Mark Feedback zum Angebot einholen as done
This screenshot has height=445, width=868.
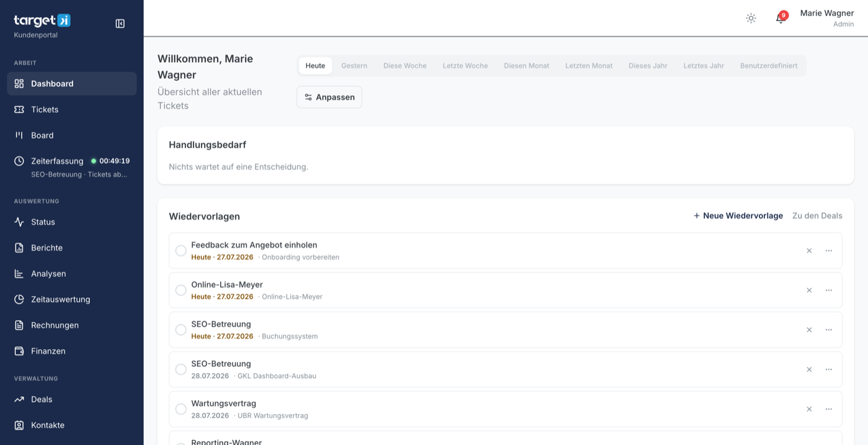coord(181,251)
